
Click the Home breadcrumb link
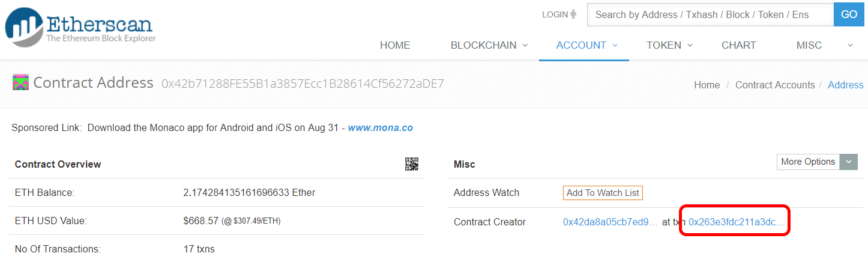pos(707,85)
